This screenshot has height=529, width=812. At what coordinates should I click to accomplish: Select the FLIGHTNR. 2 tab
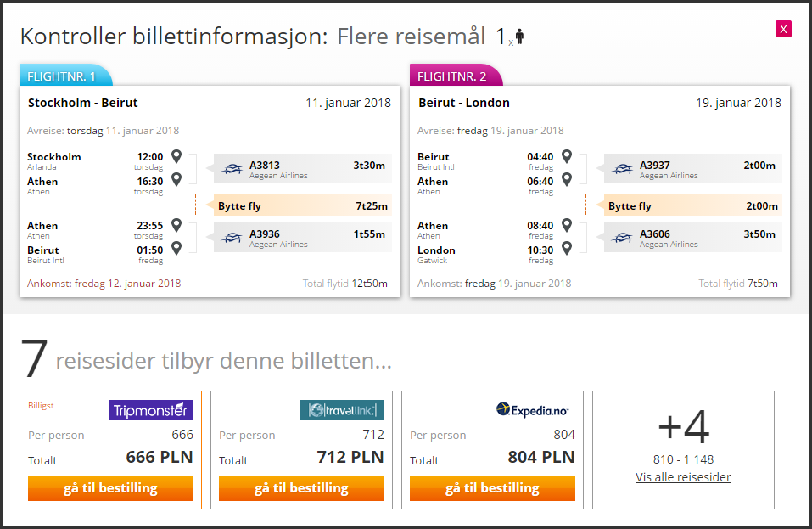click(x=456, y=76)
